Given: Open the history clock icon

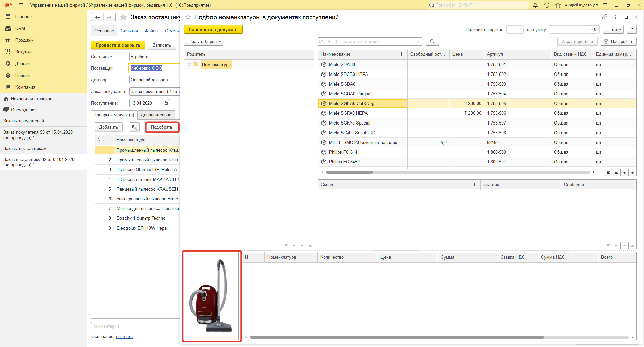Looking at the screenshot, I should [x=547, y=5].
